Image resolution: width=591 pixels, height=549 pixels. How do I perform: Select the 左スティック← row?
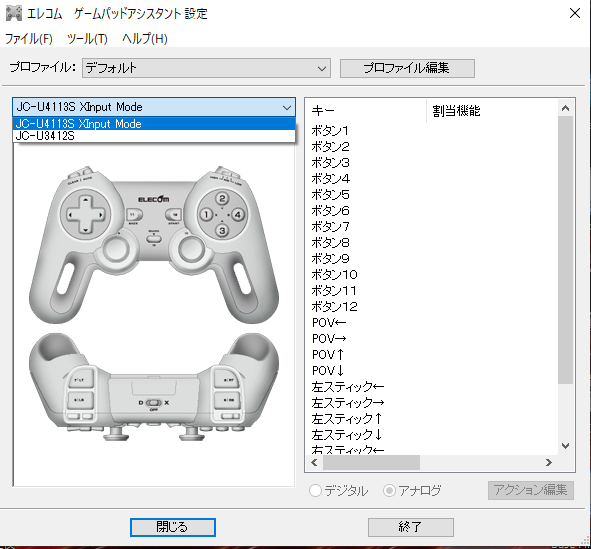432,387
